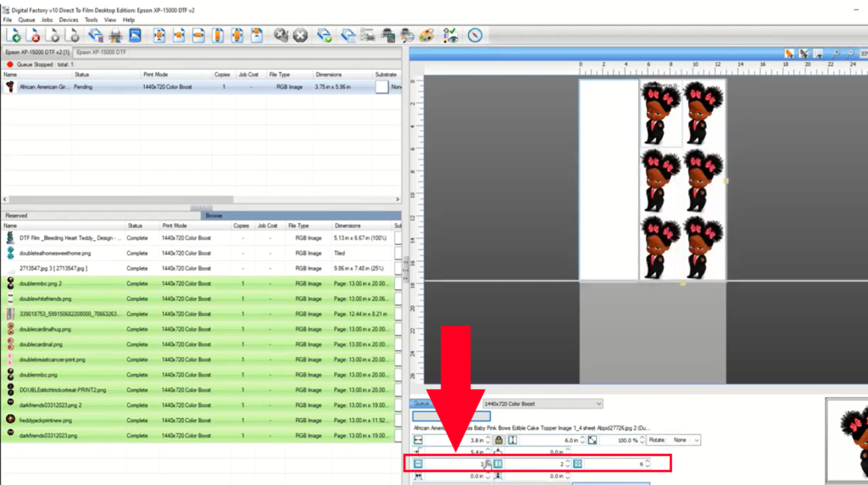Click the orange bird preview icon

(x=789, y=53)
